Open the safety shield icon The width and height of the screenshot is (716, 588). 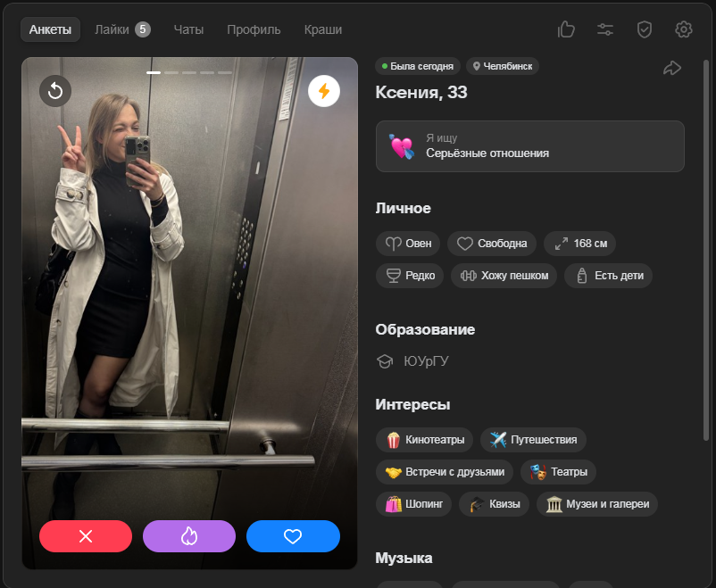click(x=645, y=29)
